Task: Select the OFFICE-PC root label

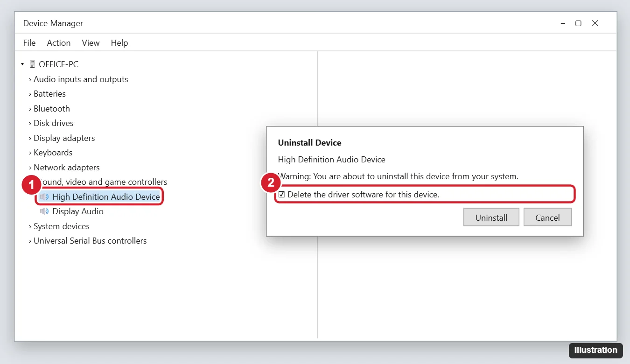Action: pyautogui.click(x=59, y=64)
